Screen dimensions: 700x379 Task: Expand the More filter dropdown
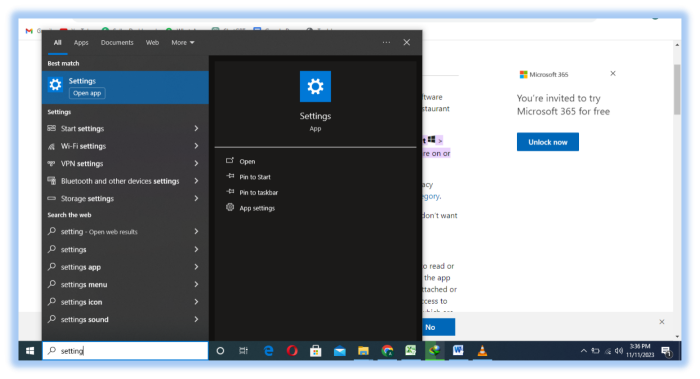coord(183,42)
